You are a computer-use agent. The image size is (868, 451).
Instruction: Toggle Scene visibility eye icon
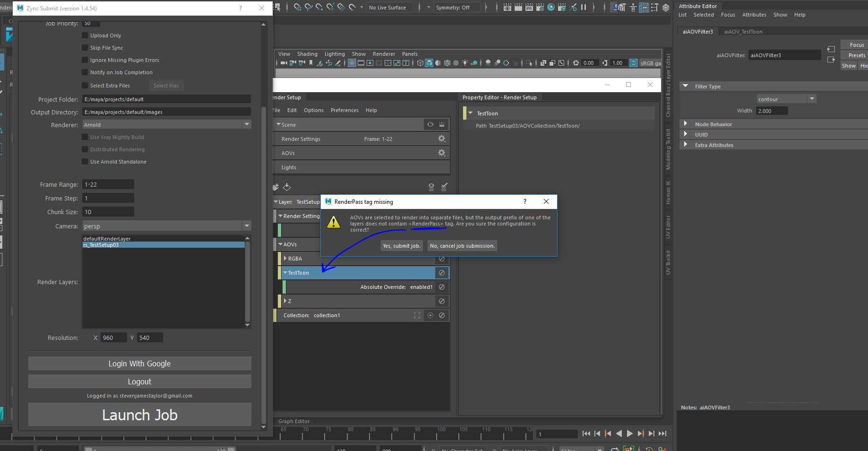430,125
